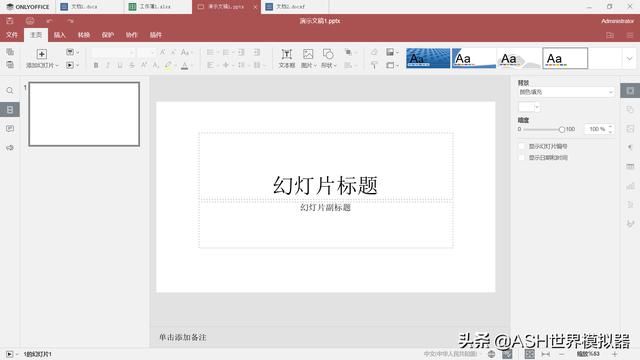Screen dimensions: 640x360
Task: Click the Bold formatting icon
Action: pyautogui.click(x=96, y=65)
